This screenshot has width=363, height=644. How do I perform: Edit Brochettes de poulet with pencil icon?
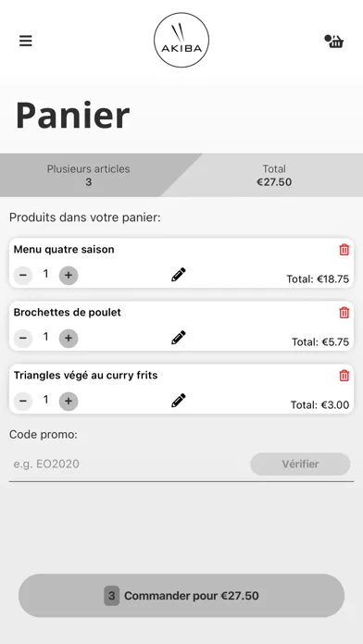pyautogui.click(x=179, y=337)
